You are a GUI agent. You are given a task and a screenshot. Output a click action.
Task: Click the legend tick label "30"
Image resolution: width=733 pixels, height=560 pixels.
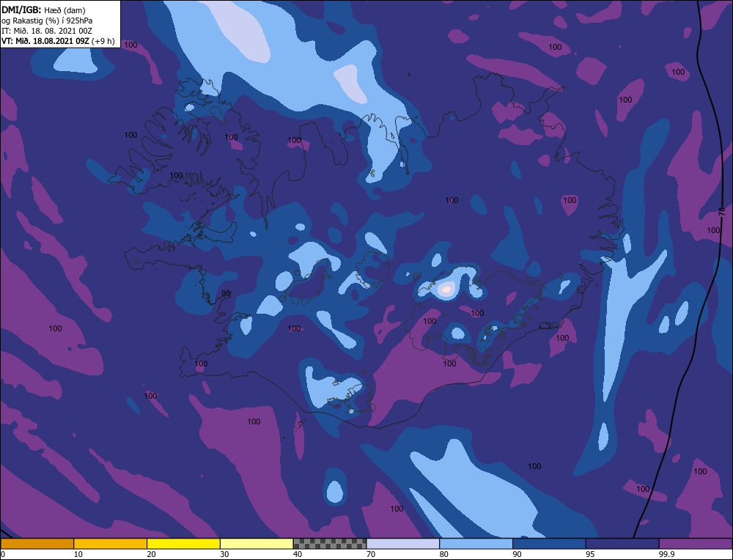pyautogui.click(x=224, y=554)
